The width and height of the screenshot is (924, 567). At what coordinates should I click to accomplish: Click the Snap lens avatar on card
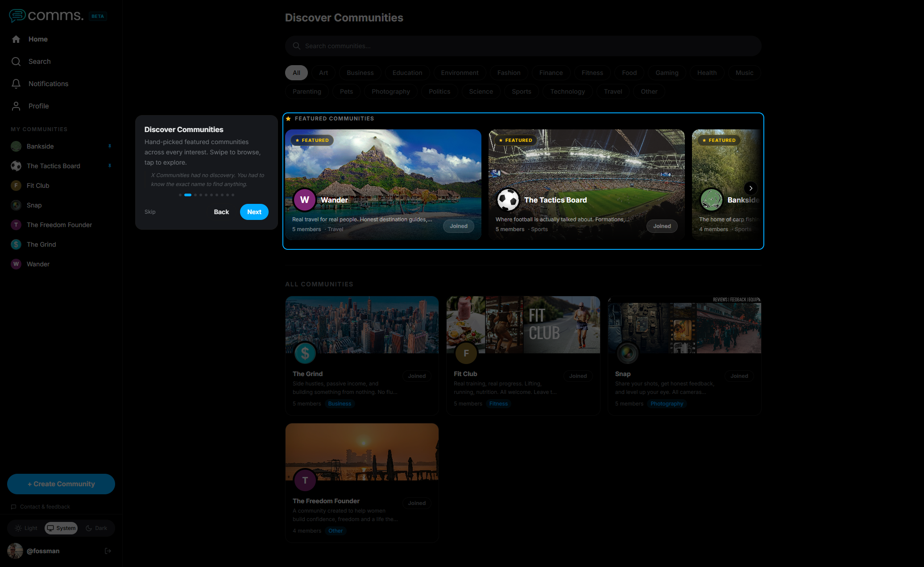pos(627,353)
